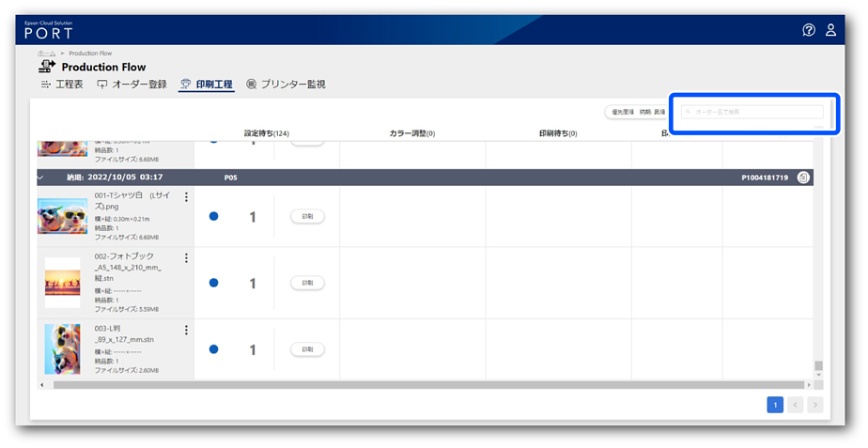Switch to the オーダー登録 tab
The width and height of the screenshot is (868, 448).
132,85
